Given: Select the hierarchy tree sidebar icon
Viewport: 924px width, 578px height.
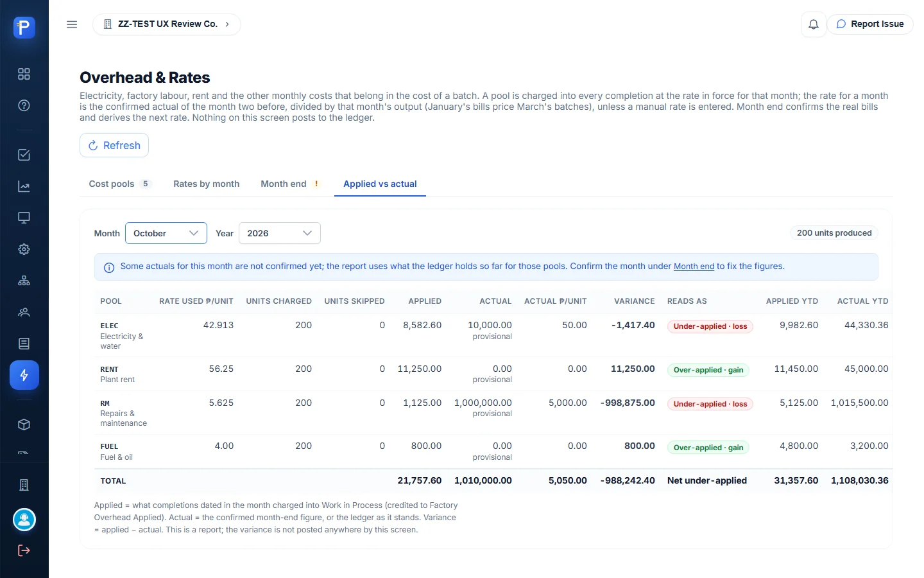Looking at the screenshot, I should tap(24, 281).
